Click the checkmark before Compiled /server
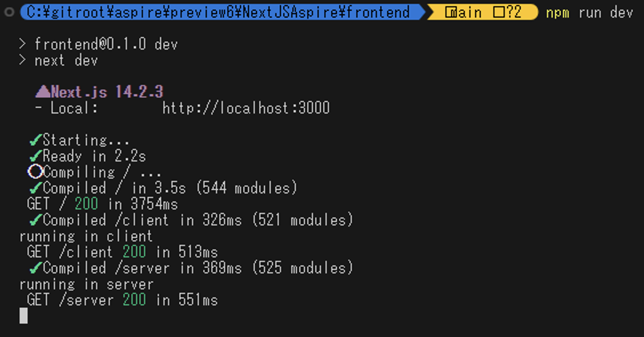This screenshot has width=644, height=337. coord(35,268)
